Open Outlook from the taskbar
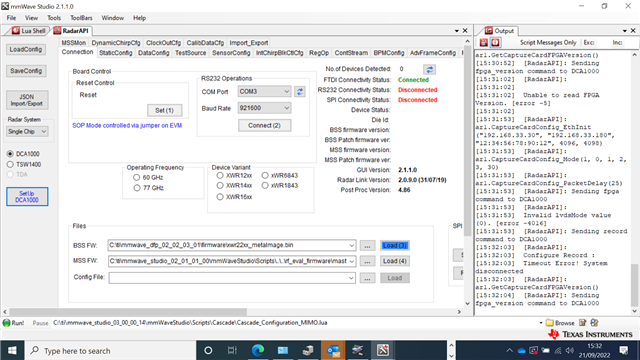The width and height of the screenshot is (640, 360). 333,350
